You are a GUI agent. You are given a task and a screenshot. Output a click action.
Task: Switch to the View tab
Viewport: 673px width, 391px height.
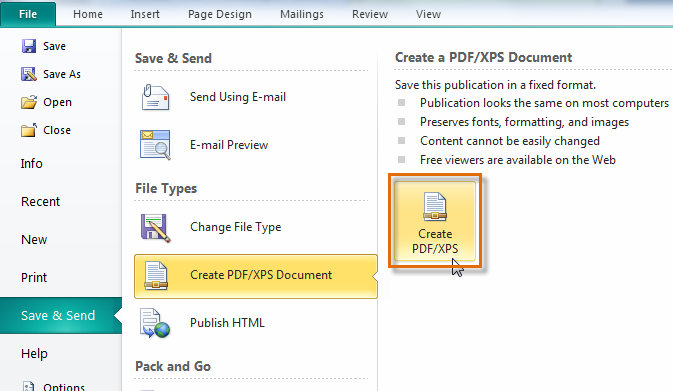[x=428, y=14]
